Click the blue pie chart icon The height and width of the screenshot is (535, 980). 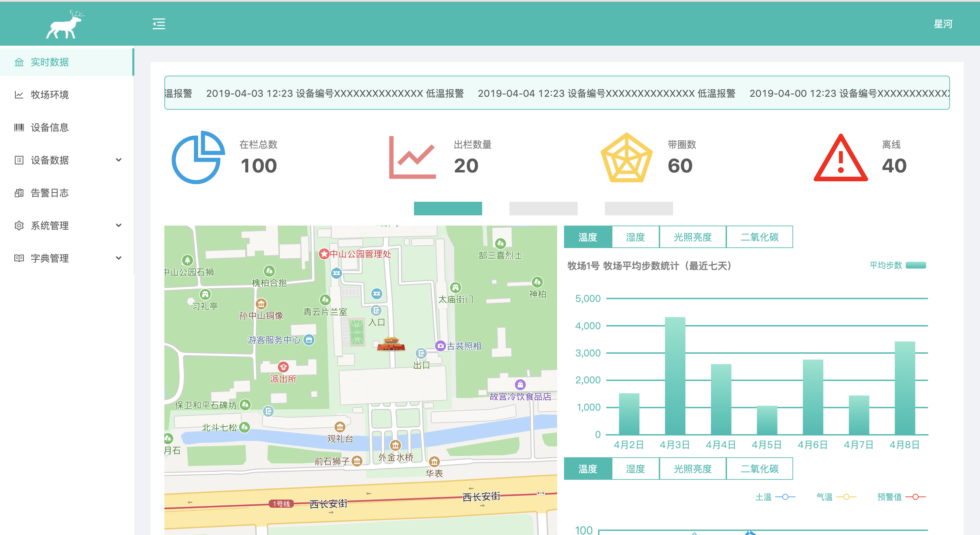coord(198,157)
